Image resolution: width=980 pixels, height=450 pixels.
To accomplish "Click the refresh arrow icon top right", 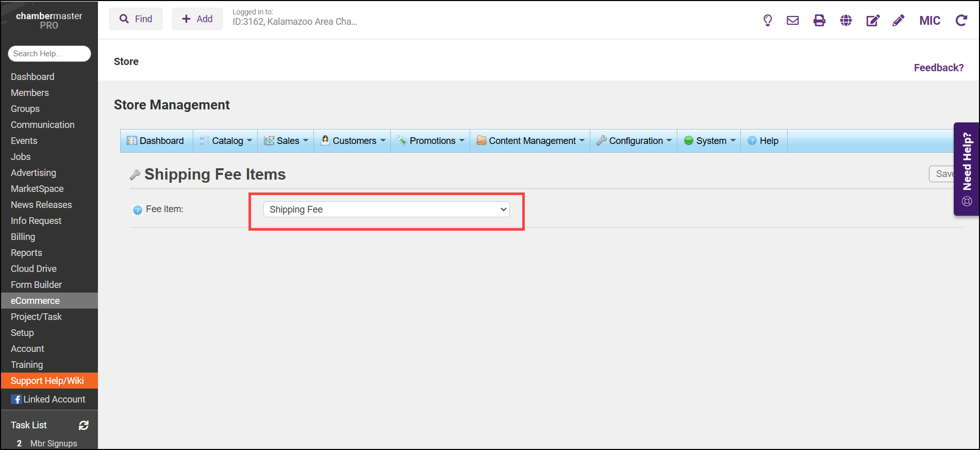I will (x=961, y=21).
